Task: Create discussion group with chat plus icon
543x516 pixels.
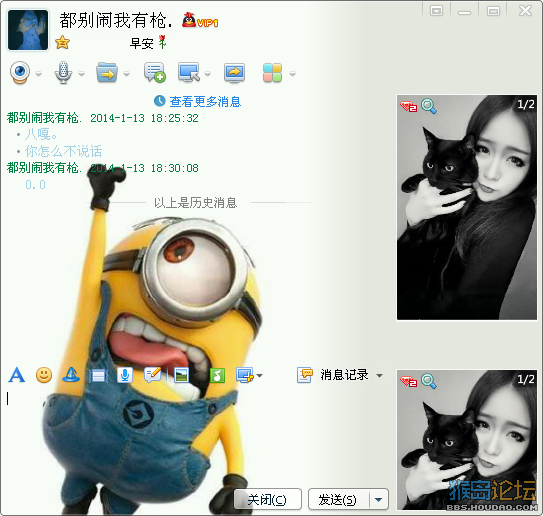Action: (x=154, y=72)
